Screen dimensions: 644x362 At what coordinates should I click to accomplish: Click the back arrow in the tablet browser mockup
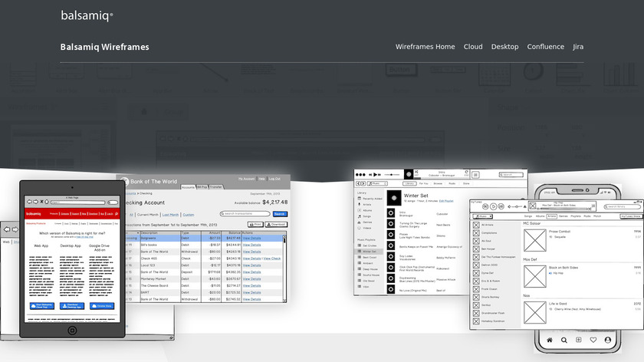[30, 202]
